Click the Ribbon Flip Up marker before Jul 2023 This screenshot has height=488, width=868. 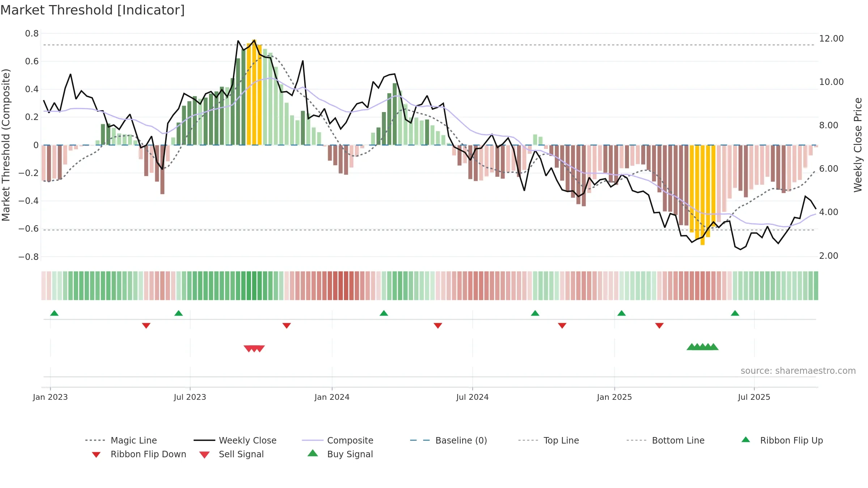[x=179, y=313]
